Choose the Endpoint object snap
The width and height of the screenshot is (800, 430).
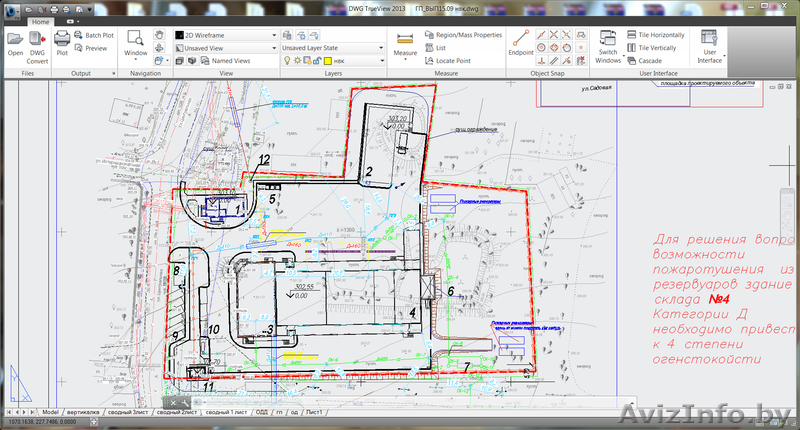tap(520, 44)
